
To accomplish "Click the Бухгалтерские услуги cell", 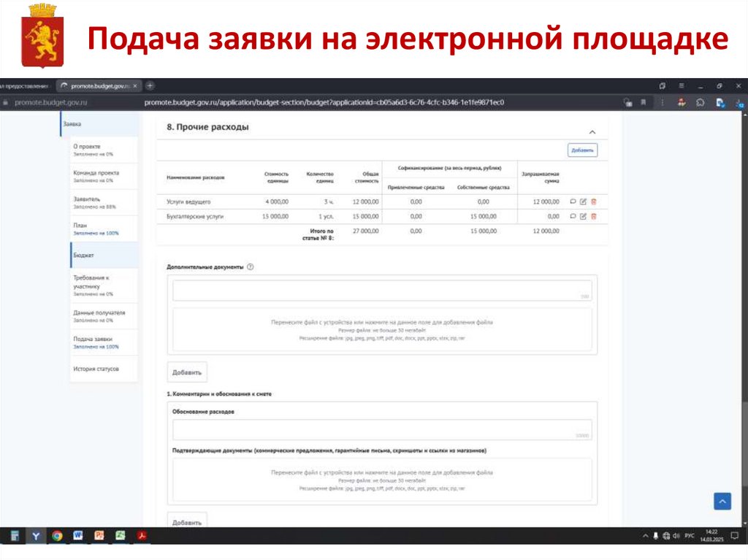I will pos(194,217).
